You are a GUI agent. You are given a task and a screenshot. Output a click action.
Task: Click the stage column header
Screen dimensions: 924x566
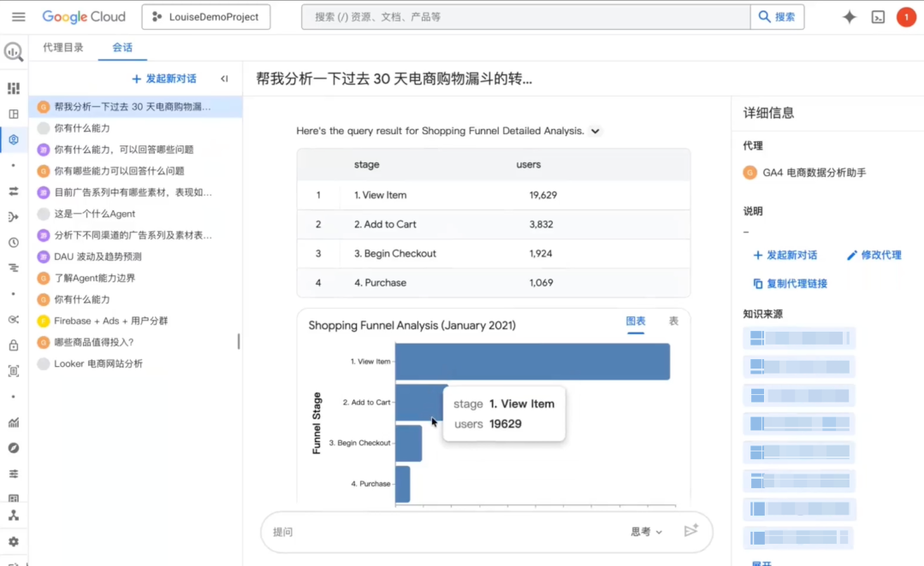(x=366, y=164)
